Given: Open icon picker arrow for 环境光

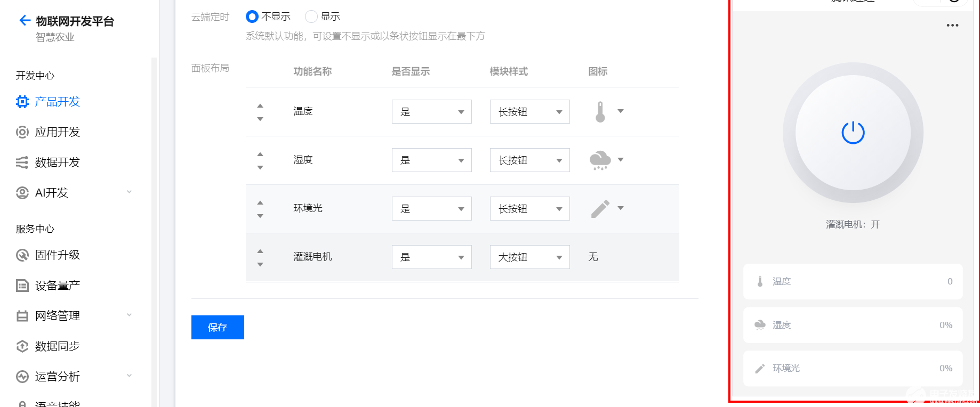Looking at the screenshot, I should click(621, 208).
